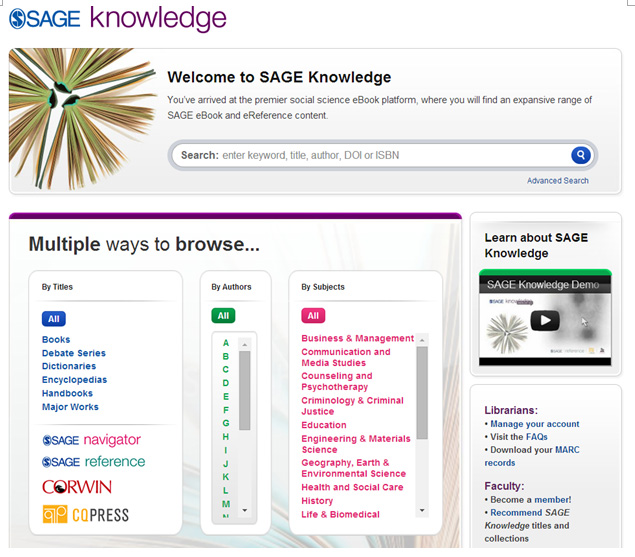Open Geography, Earth & Environmental Science subject
635x557 pixels.
pos(354,468)
